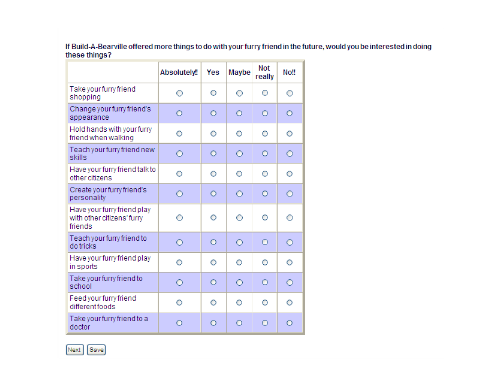The height and width of the screenshot is (386, 500).
Task: Select Yes for take furry friend to doctor
Action: tap(213, 323)
